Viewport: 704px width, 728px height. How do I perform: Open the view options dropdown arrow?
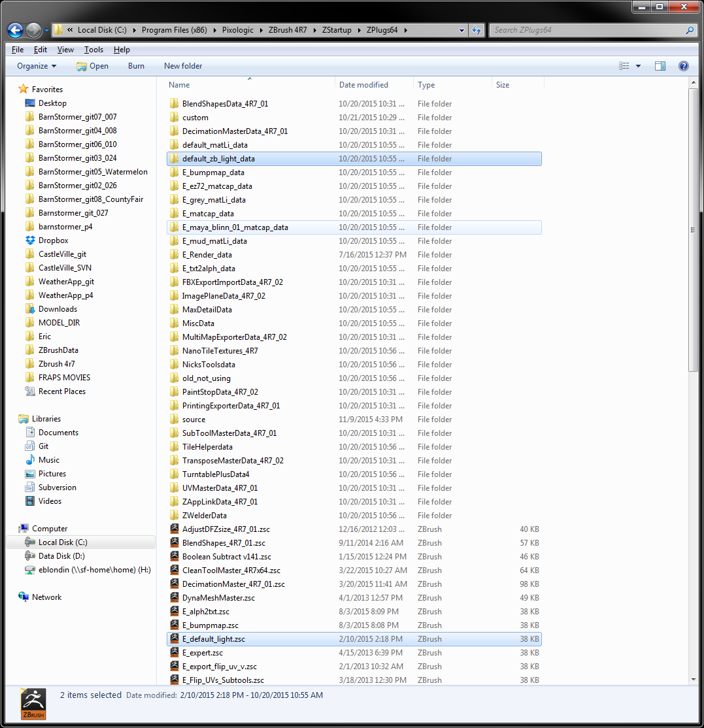tap(638, 66)
